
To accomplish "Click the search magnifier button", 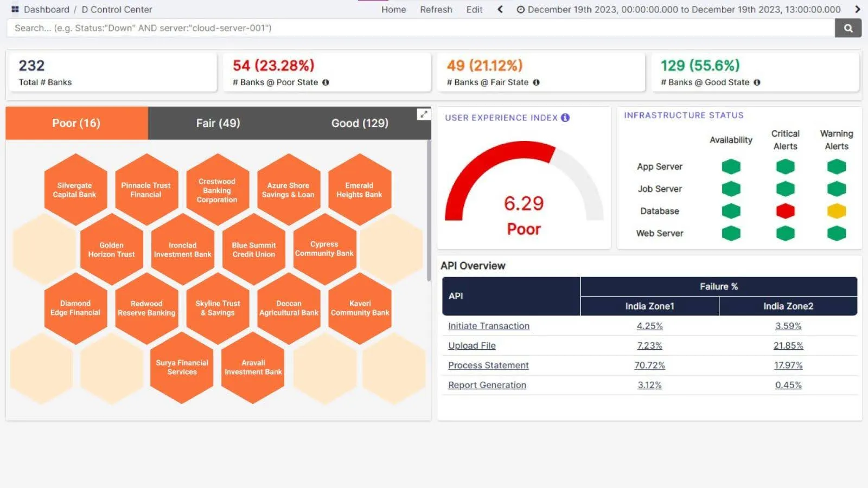I will coord(848,28).
